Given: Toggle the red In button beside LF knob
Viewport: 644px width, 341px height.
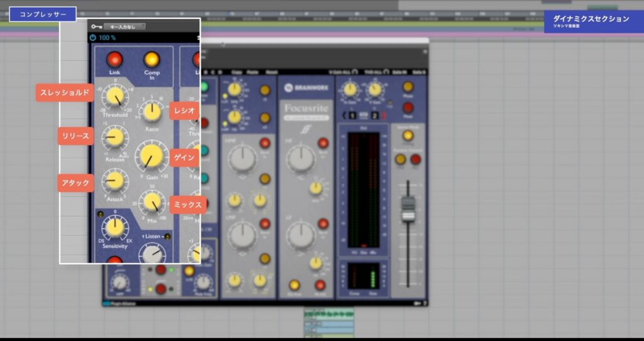Looking at the screenshot, I should [x=323, y=224].
